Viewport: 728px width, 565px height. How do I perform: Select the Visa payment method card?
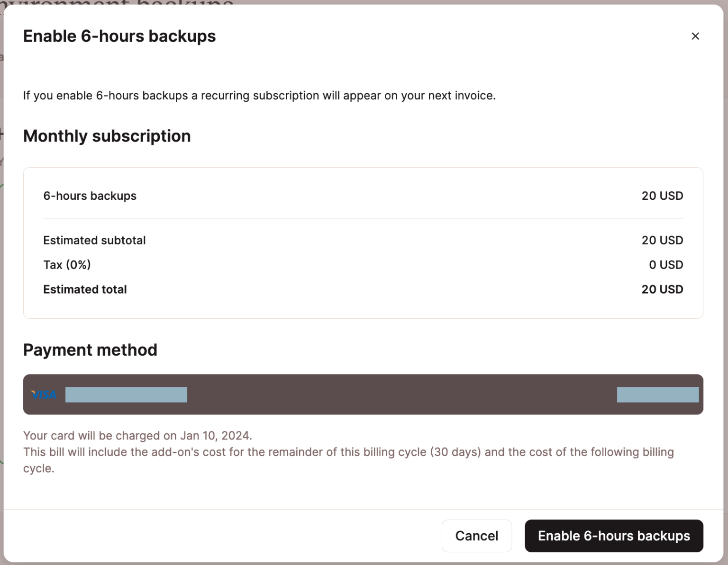(x=363, y=395)
